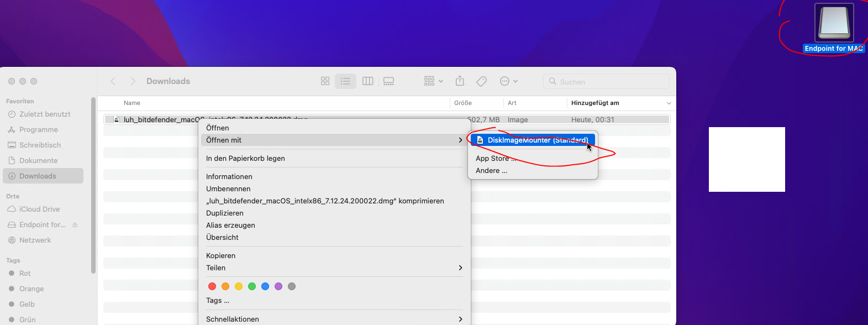Apply the blue color tag
This screenshot has height=325, width=868.
point(265,286)
